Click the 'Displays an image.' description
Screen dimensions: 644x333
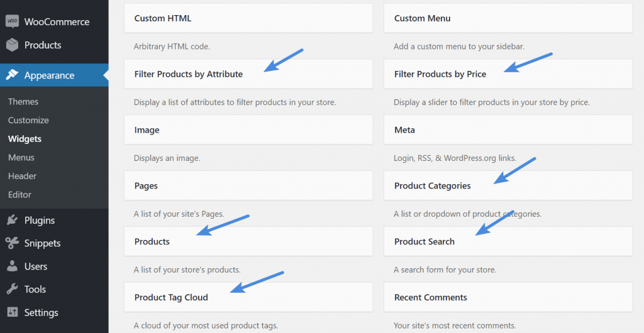[x=167, y=158]
